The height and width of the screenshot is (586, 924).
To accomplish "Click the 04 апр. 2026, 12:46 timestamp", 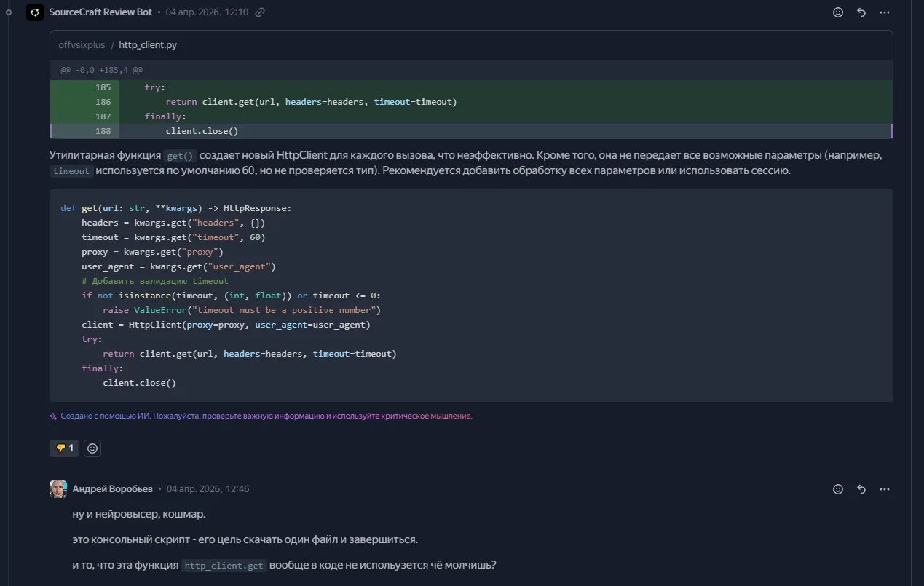I will coord(208,489).
